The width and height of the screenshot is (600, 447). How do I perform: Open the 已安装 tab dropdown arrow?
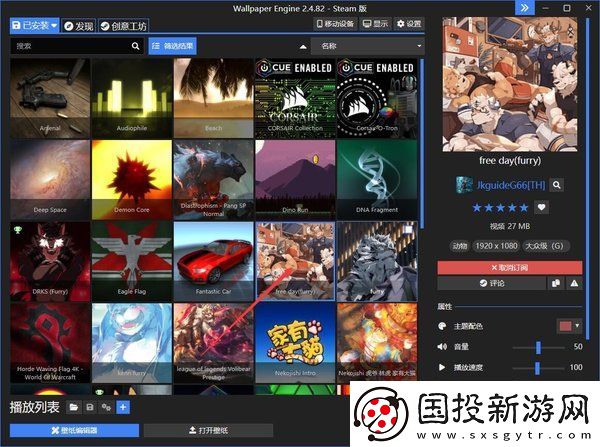pos(54,26)
